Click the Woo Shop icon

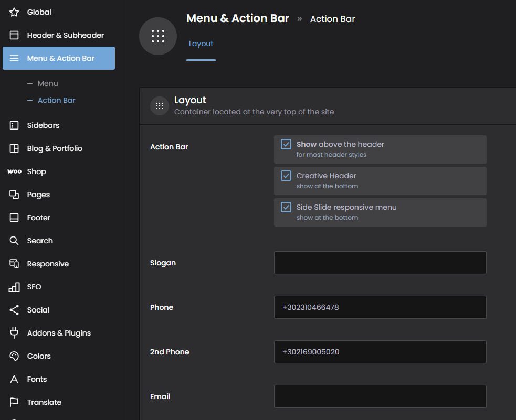coord(14,171)
